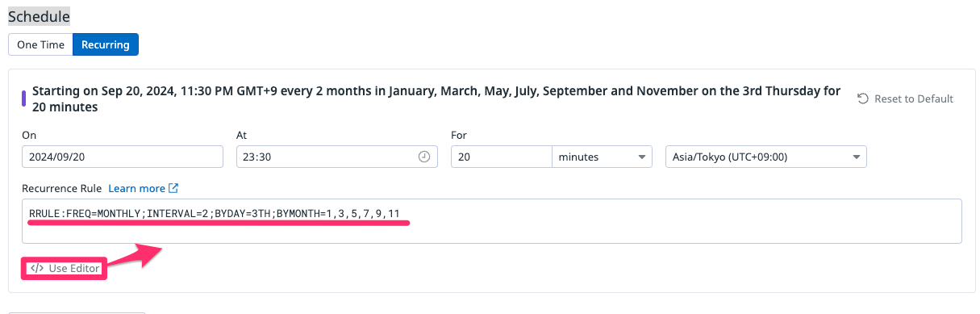980x314 pixels.
Task: Click the schedule summary starting Sep 20, 2024
Action: (x=436, y=98)
